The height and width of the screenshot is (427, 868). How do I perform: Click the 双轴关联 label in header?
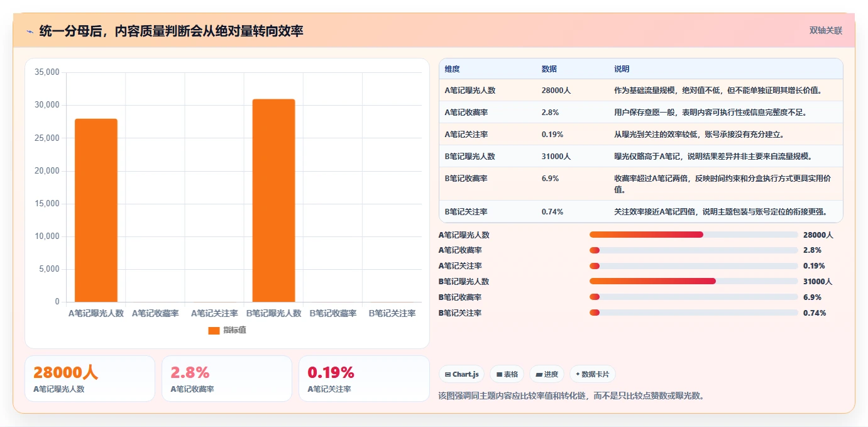pos(825,31)
